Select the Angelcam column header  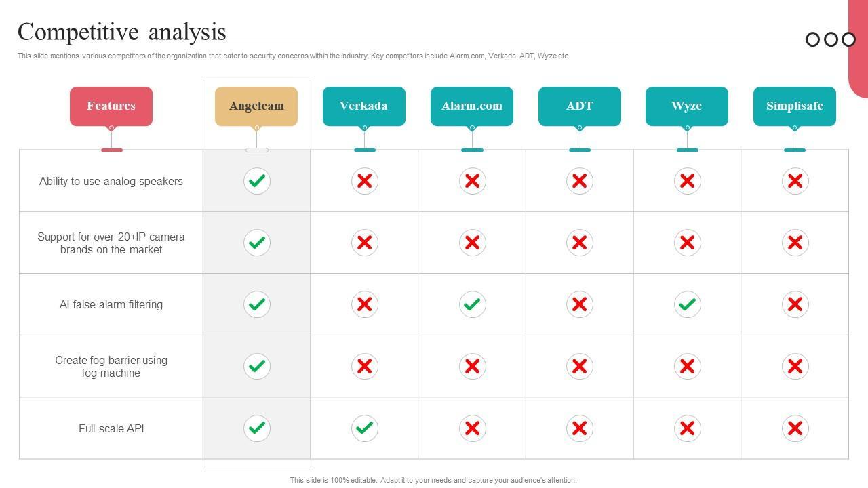[256, 106]
